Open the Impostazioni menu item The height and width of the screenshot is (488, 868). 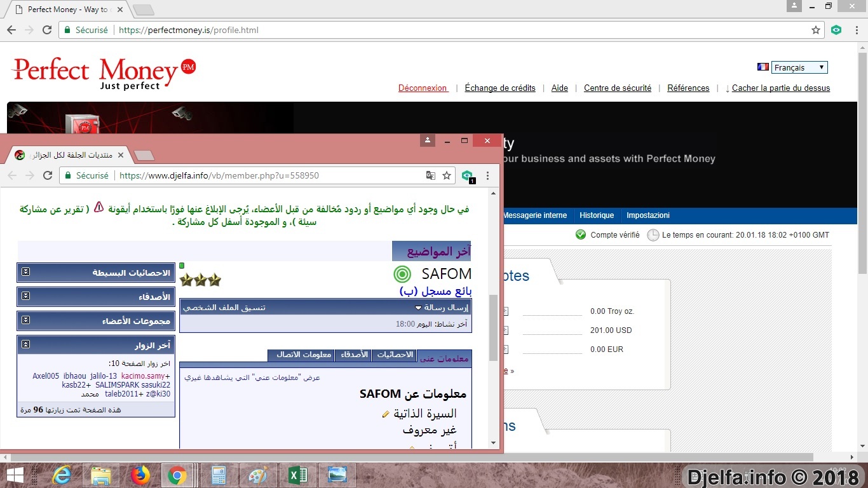click(648, 215)
